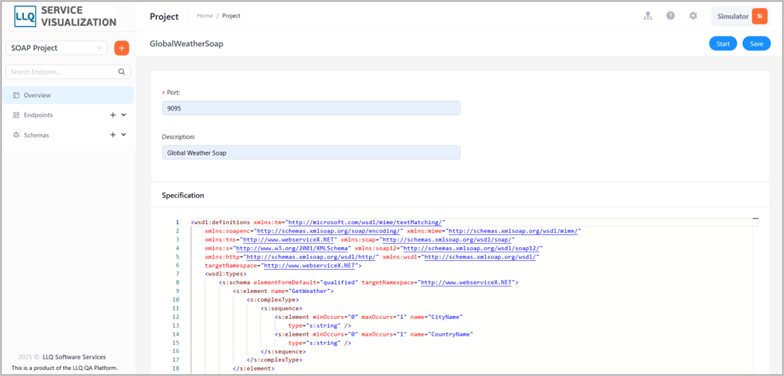Open the help question mark icon
This screenshot has width=784, height=376.
click(x=670, y=16)
